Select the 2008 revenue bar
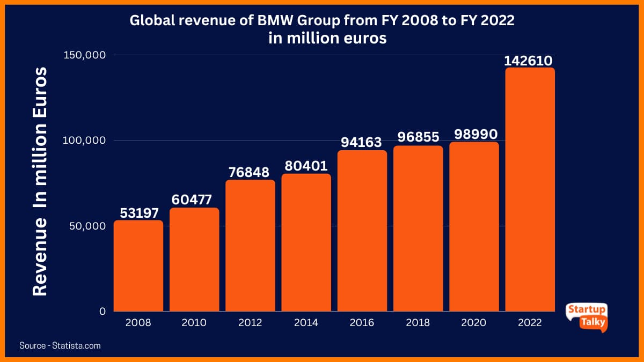Image resolution: width=644 pixels, height=362 pixels. point(138,265)
